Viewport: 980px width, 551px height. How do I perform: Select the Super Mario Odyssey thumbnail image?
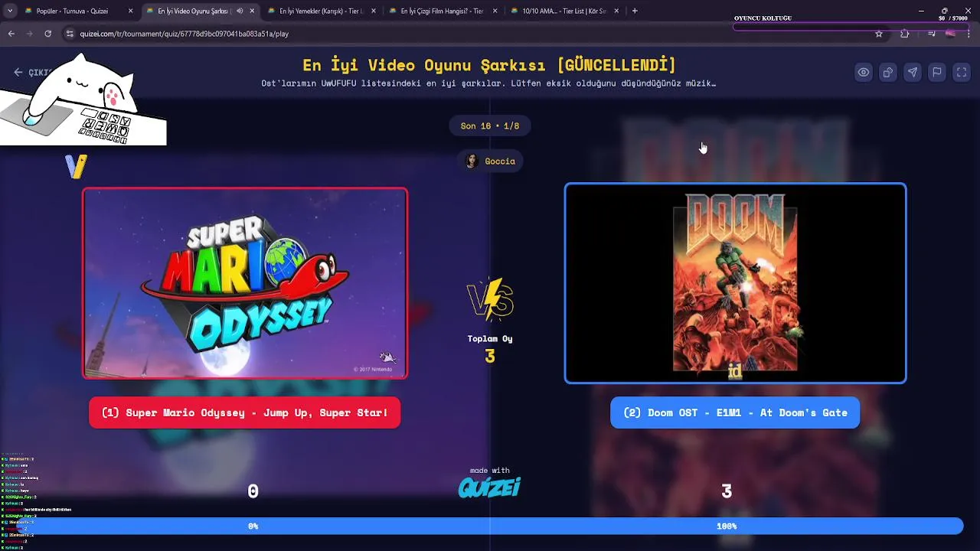coord(245,283)
